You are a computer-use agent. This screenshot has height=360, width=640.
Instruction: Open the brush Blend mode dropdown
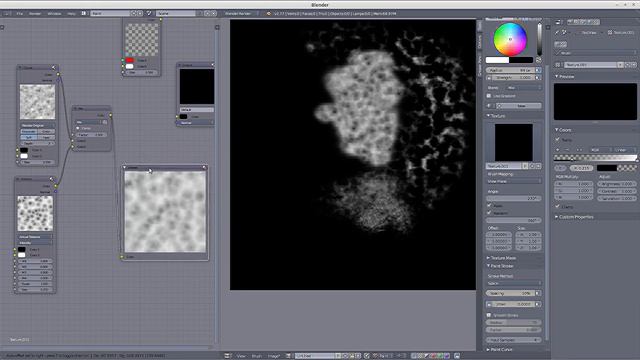pos(524,88)
